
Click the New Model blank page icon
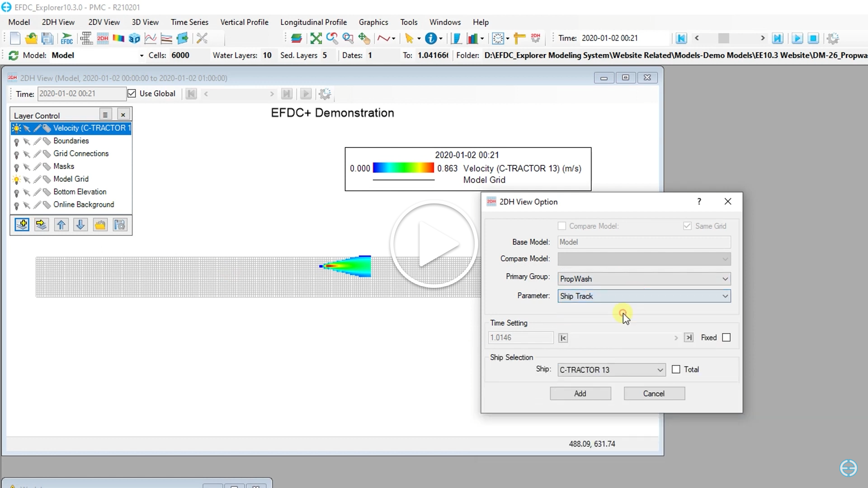(x=15, y=38)
